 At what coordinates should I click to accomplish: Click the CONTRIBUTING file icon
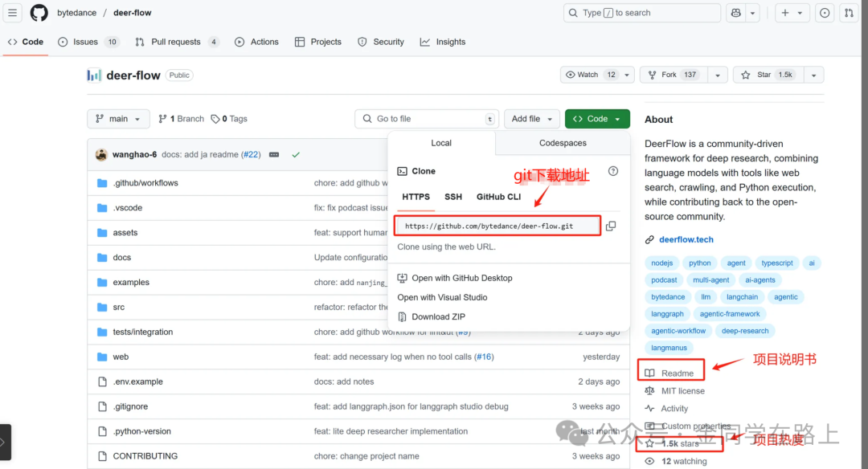tap(102, 456)
